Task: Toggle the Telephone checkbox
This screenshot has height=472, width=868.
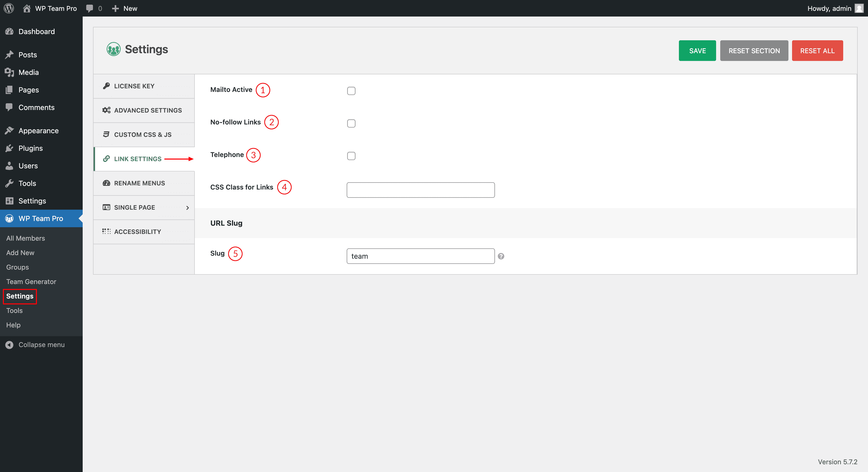Action: point(351,156)
